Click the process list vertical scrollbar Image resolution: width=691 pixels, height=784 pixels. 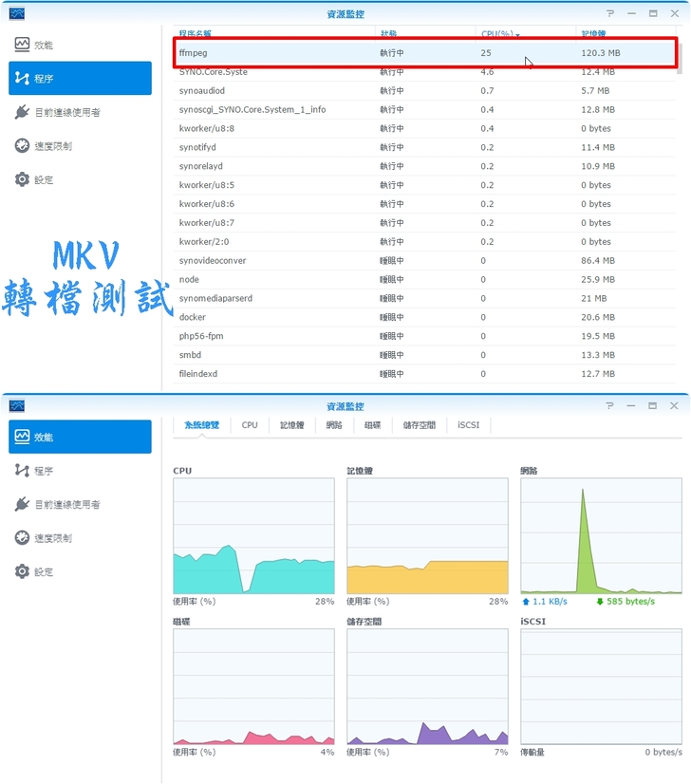coord(679,57)
